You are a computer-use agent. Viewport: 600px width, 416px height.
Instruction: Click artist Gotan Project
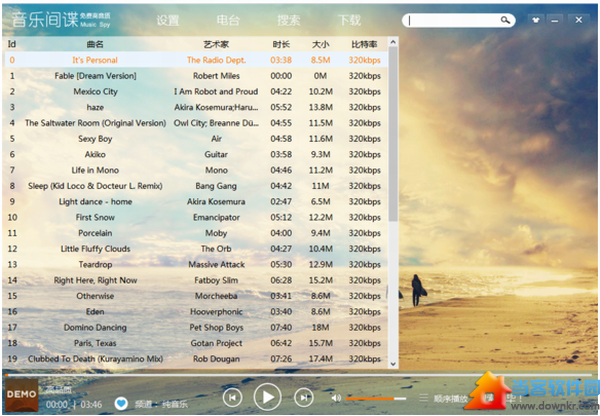click(216, 343)
